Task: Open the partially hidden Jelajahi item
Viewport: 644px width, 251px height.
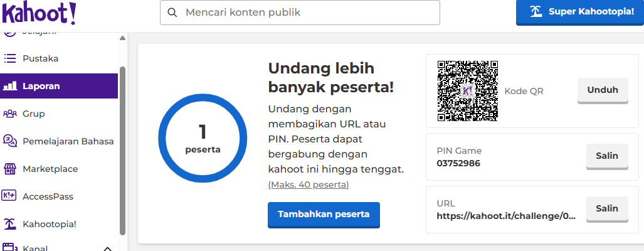Action: coord(38,33)
